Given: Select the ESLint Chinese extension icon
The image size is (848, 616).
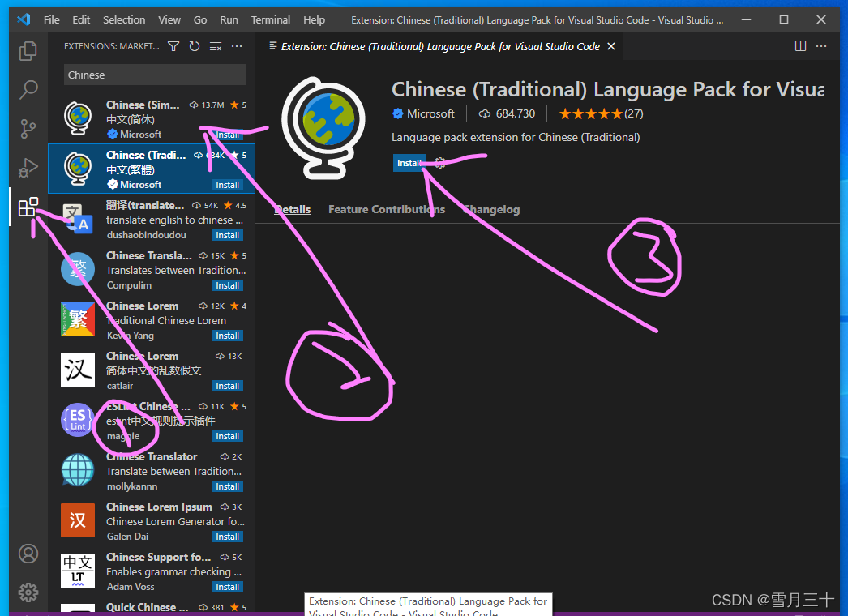Looking at the screenshot, I should click(78, 420).
